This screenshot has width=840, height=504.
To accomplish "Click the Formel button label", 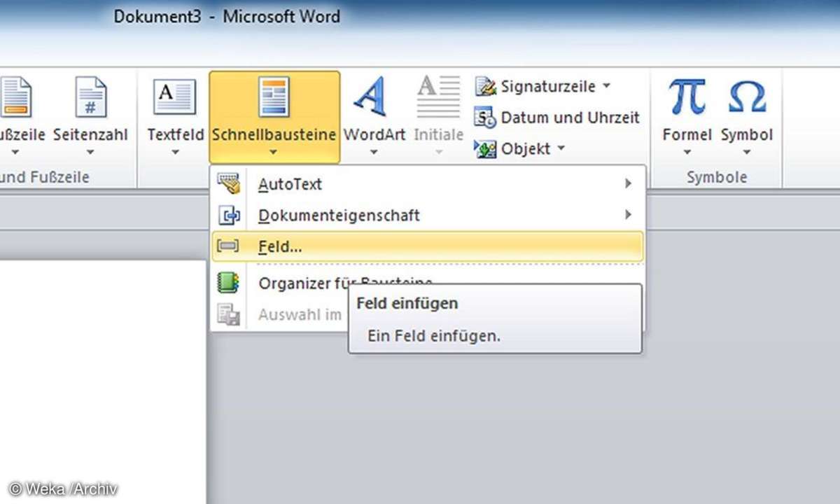I will pyautogui.click(x=687, y=134).
